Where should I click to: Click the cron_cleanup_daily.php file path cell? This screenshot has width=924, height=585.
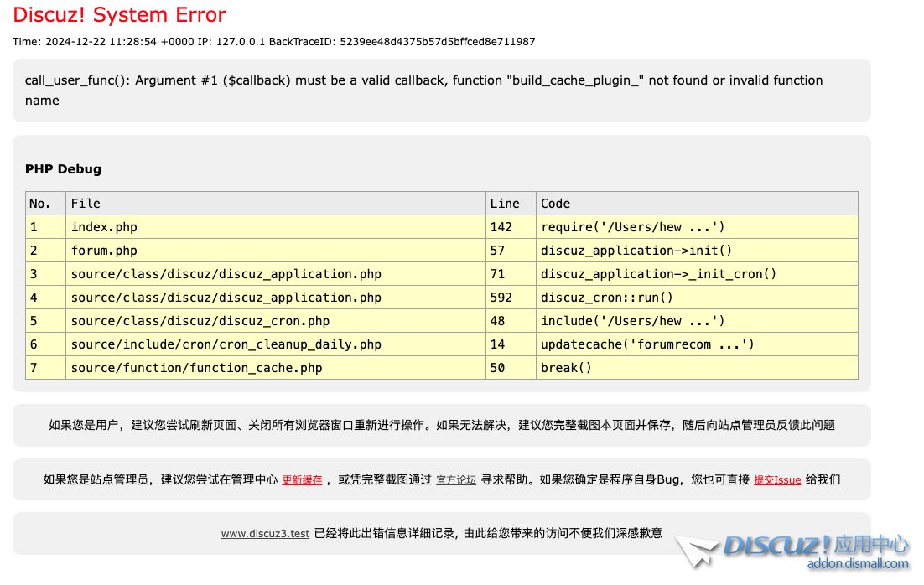[x=226, y=344]
